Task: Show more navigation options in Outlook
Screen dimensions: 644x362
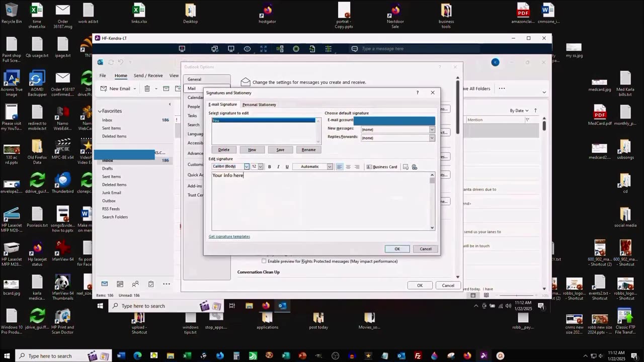Action: (166, 284)
